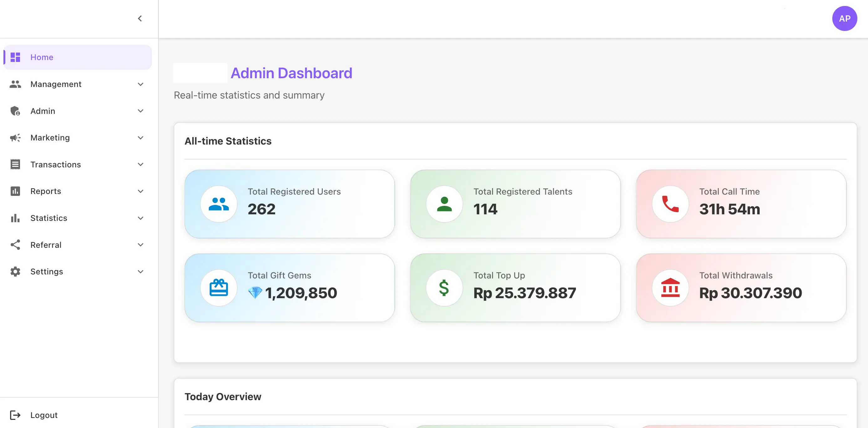Open the Transactions menu item

click(x=78, y=164)
